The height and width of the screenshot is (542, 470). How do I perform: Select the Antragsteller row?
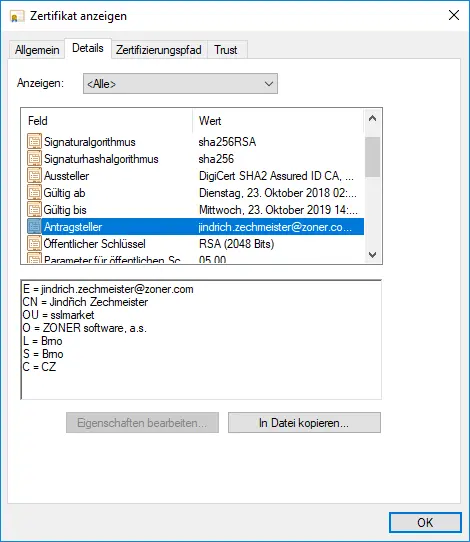[x=195, y=227]
